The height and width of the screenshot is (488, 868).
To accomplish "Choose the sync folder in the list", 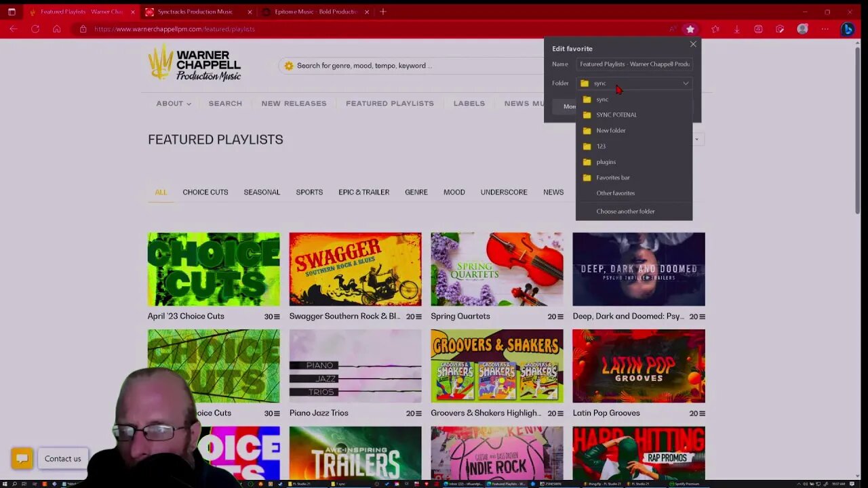I will 634,100.
